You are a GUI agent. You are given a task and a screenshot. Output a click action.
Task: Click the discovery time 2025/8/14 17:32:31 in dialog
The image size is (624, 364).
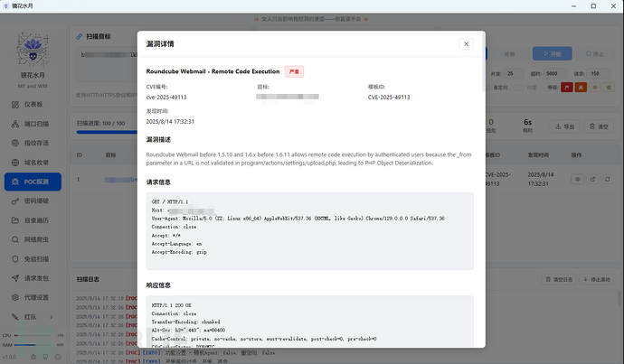[x=170, y=122]
